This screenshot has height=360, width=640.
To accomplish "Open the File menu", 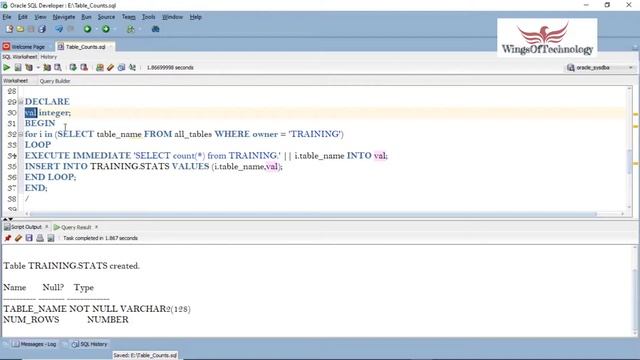I will click(7, 17).
